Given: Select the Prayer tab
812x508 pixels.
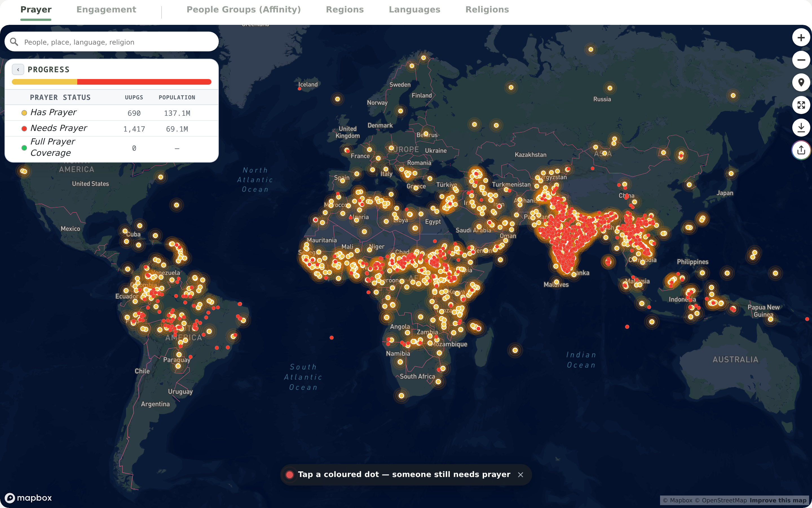Looking at the screenshot, I should 36,9.
